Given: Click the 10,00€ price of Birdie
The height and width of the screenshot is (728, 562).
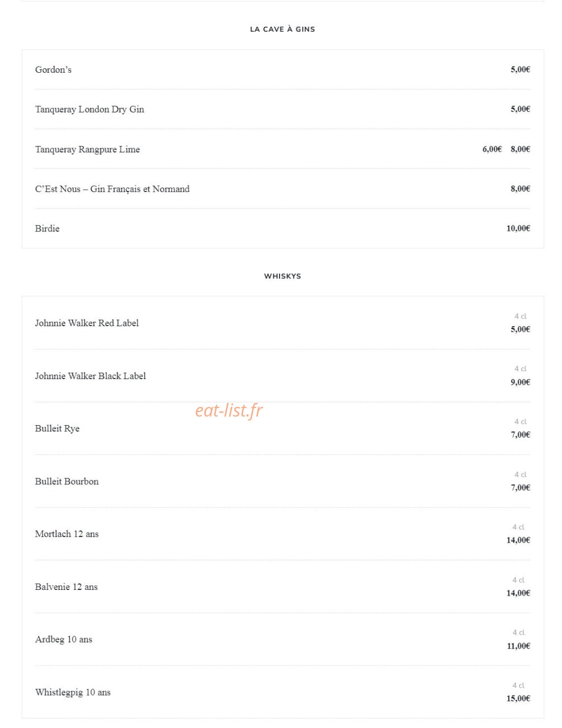Looking at the screenshot, I should 518,228.
